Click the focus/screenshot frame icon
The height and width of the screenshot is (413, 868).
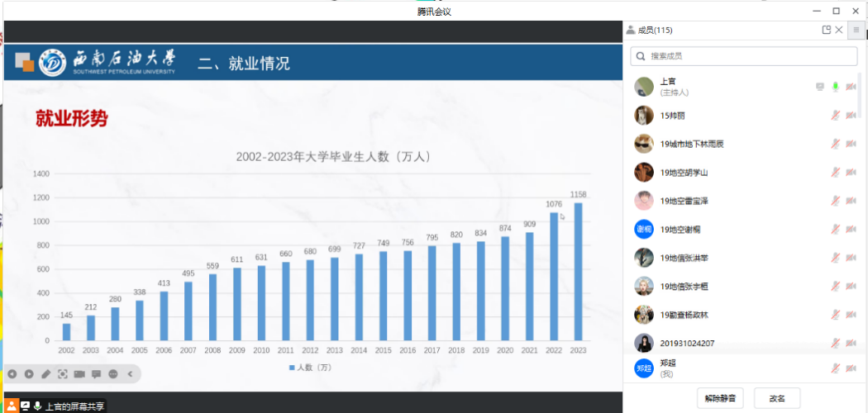[63, 374]
